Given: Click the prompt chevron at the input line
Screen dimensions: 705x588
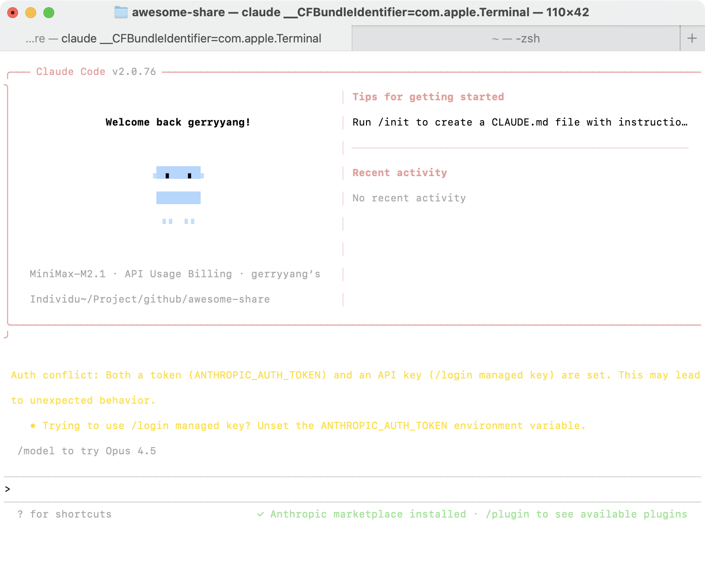Looking at the screenshot, I should point(8,489).
